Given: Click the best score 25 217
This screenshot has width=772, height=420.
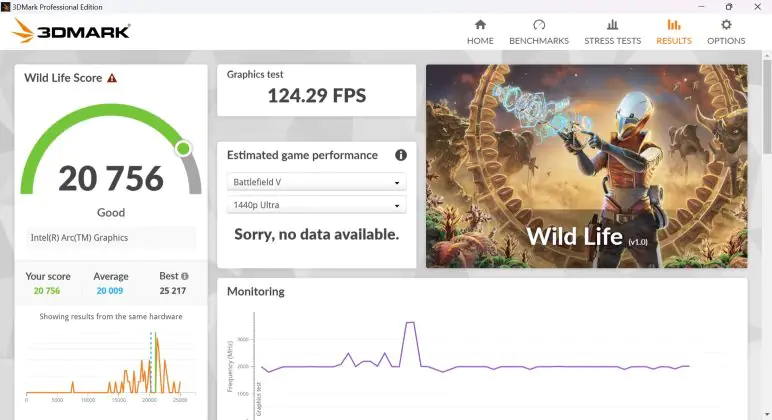Looking at the screenshot, I should tap(173, 291).
